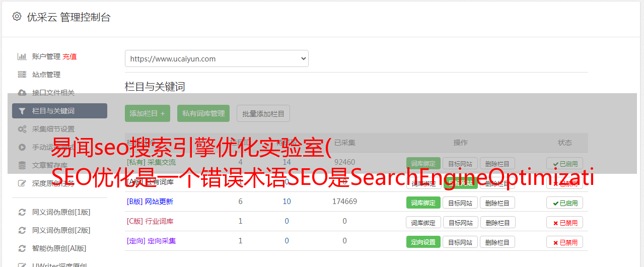Click 删除栏目 in the 网站更新 row
Image resolution: width=644 pixels, height=267 pixels.
click(x=497, y=203)
